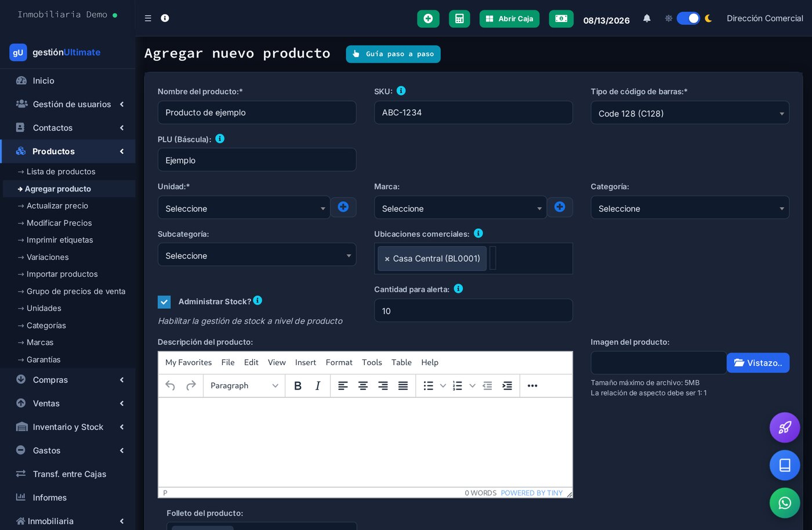Uncheck the Administrar Stock checkbox
This screenshot has height=530, width=812.
[164, 302]
